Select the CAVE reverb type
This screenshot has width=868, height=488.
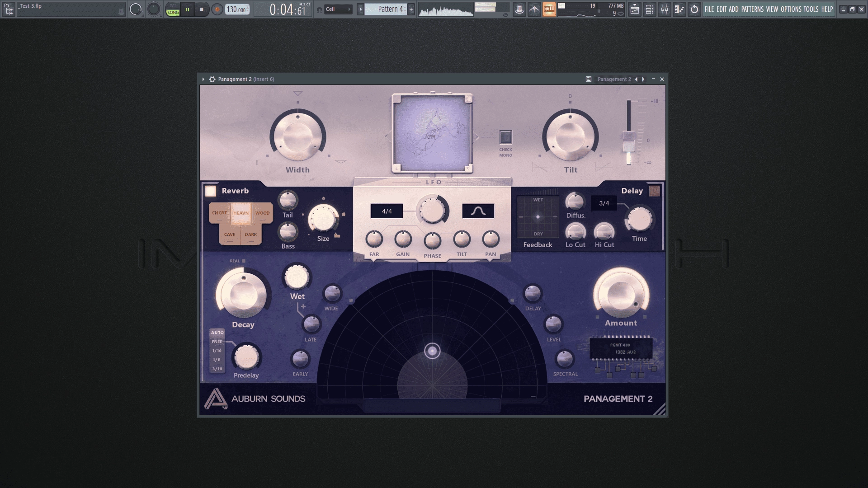(x=230, y=235)
